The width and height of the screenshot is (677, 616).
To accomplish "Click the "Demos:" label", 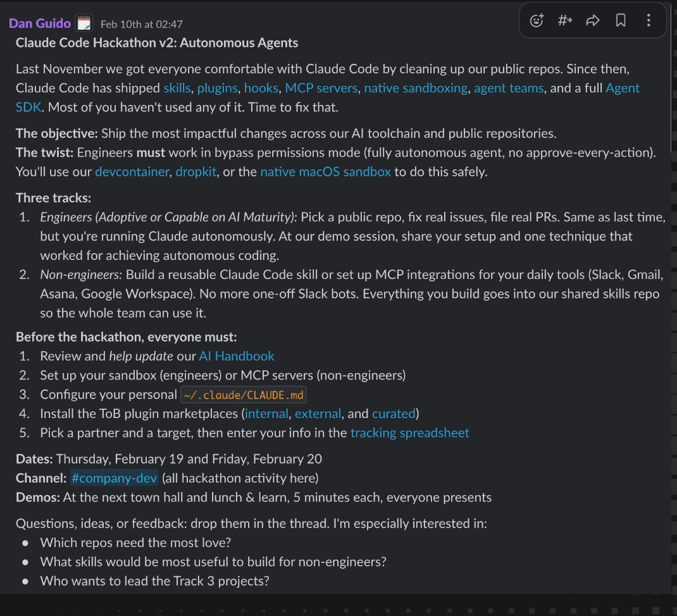I will [x=37, y=497].
